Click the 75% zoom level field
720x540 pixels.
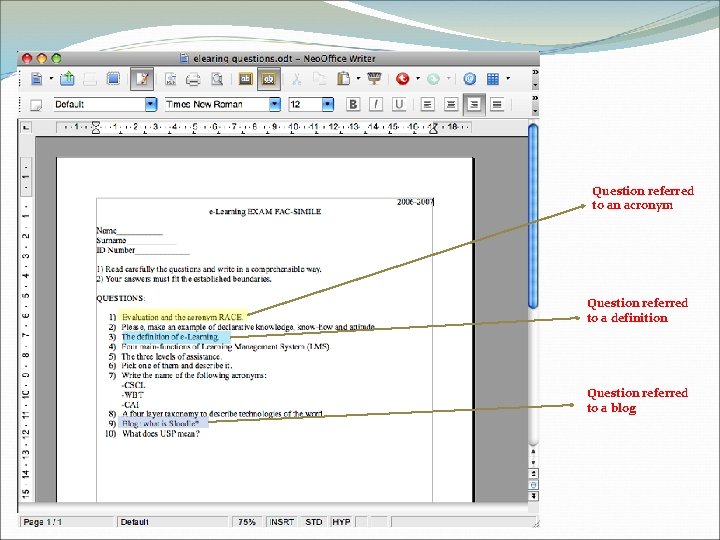point(247,522)
